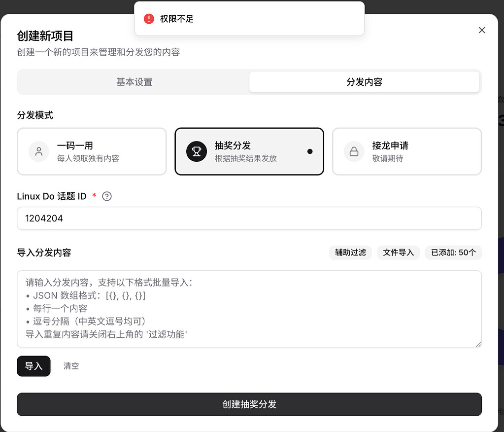Click the 创建抽奖分发 submit button
The height and width of the screenshot is (432, 504).
point(249,404)
